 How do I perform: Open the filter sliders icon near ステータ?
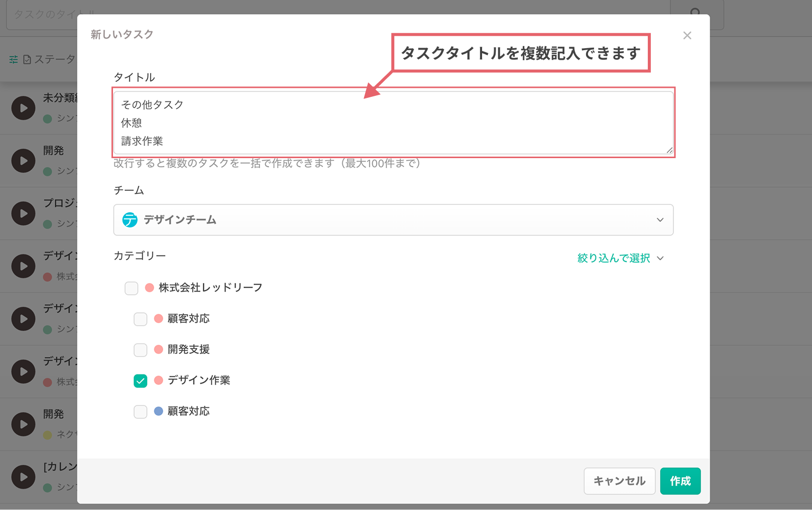14,60
